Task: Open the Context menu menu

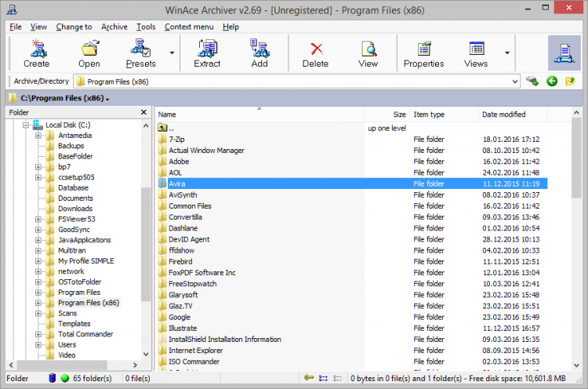Action: [x=189, y=27]
